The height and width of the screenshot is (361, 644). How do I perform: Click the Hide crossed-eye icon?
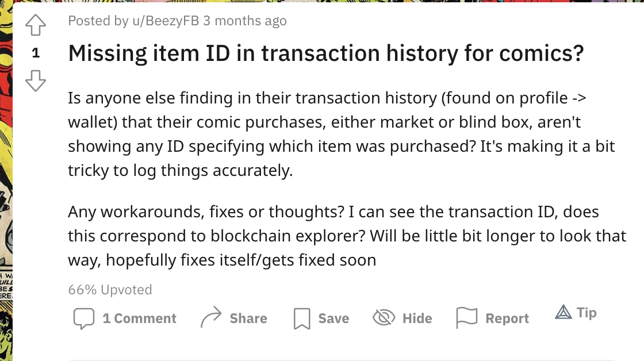pos(384,317)
